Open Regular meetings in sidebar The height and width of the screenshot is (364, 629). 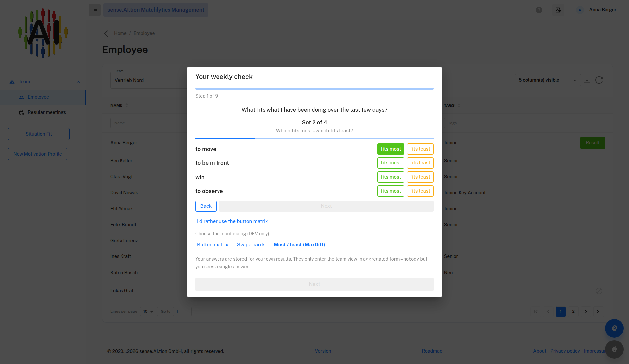(43, 113)
